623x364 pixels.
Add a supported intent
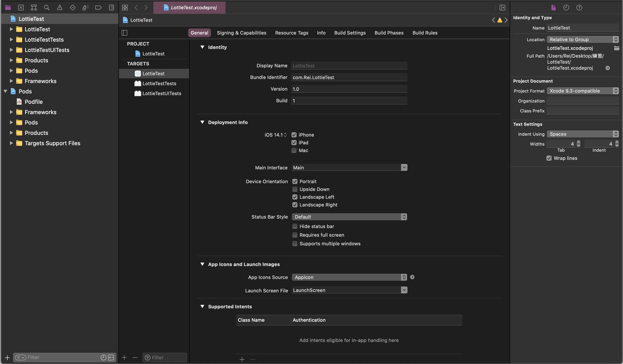click(x=242, y=359)
